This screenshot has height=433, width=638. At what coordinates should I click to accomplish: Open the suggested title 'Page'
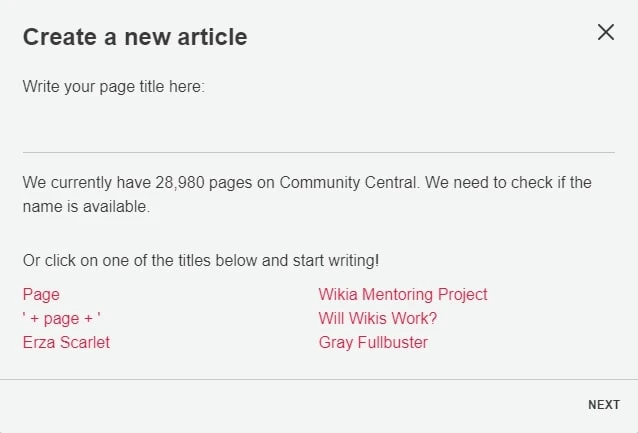pos(41,294)
